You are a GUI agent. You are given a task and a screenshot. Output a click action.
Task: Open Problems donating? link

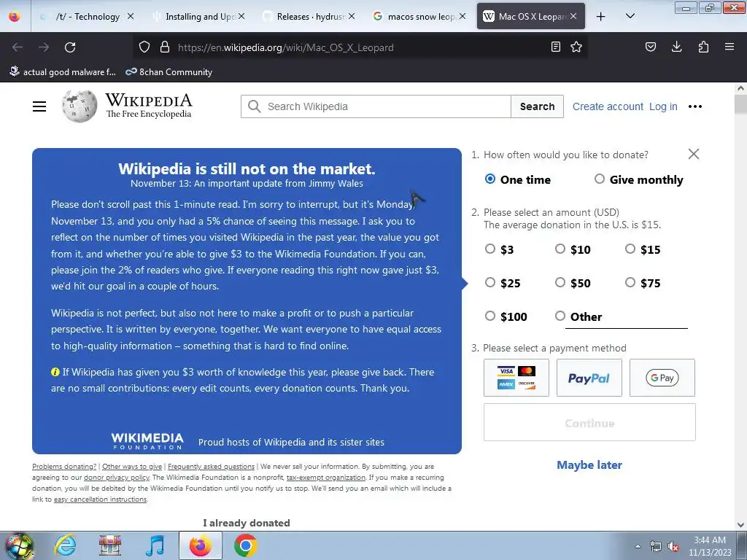(x=64, y=466)
